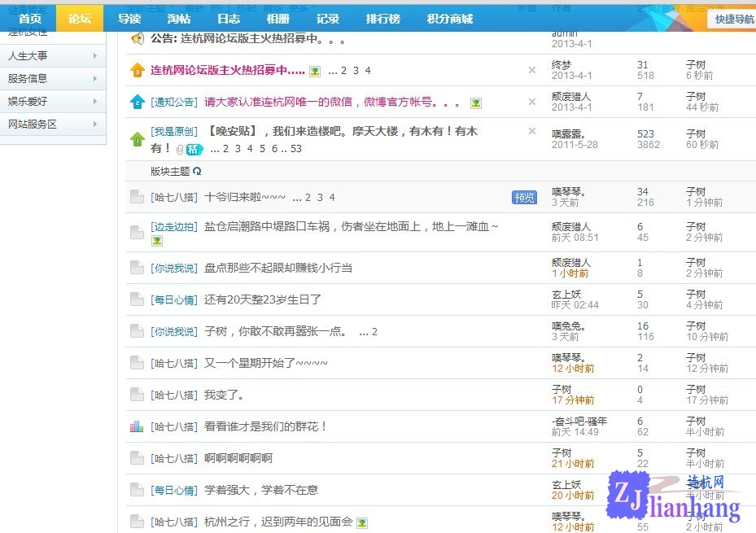756x533 pixels.
Task: Click the green level-1 sticky thread icon
Action: 138,139
